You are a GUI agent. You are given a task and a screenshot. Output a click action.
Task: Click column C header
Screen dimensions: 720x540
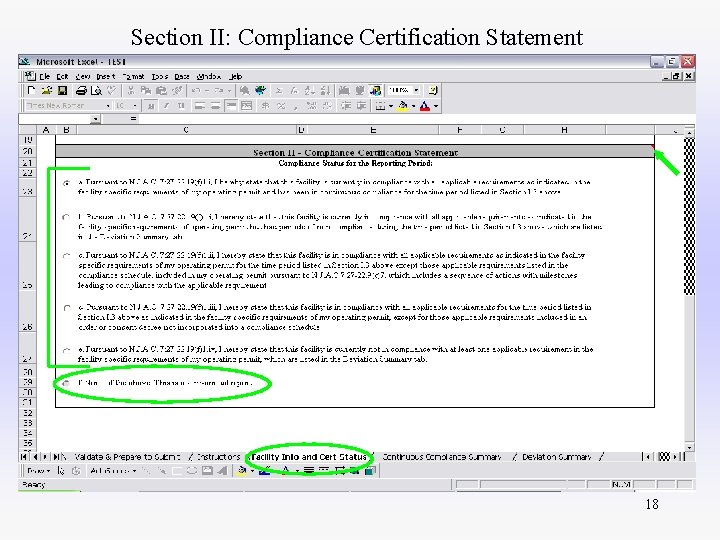coord(186,130)
